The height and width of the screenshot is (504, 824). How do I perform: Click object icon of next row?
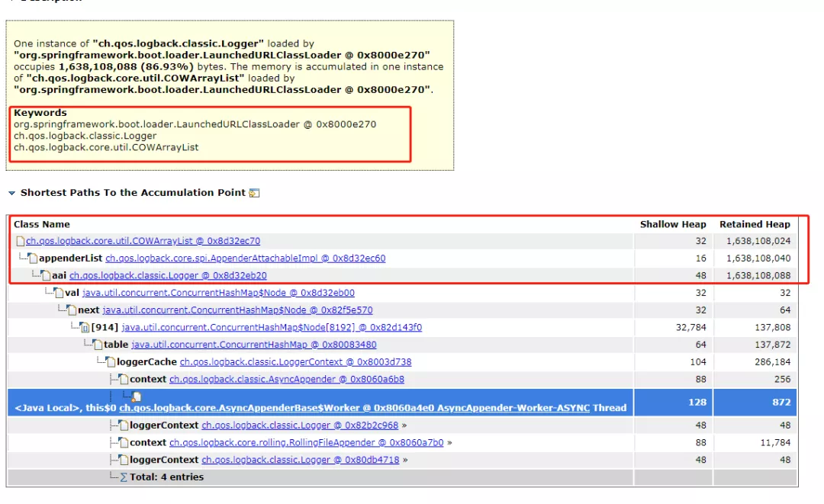click(72, 310)
